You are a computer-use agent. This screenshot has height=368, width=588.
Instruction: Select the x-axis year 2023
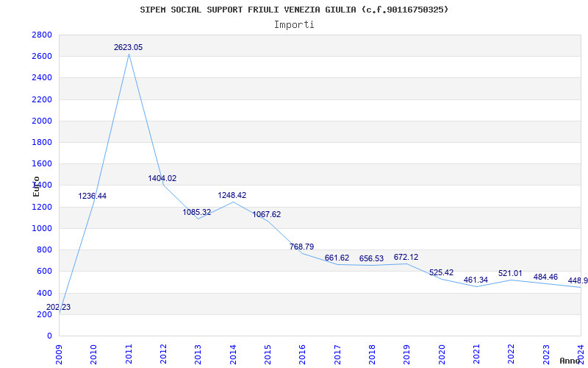[546, 355]
